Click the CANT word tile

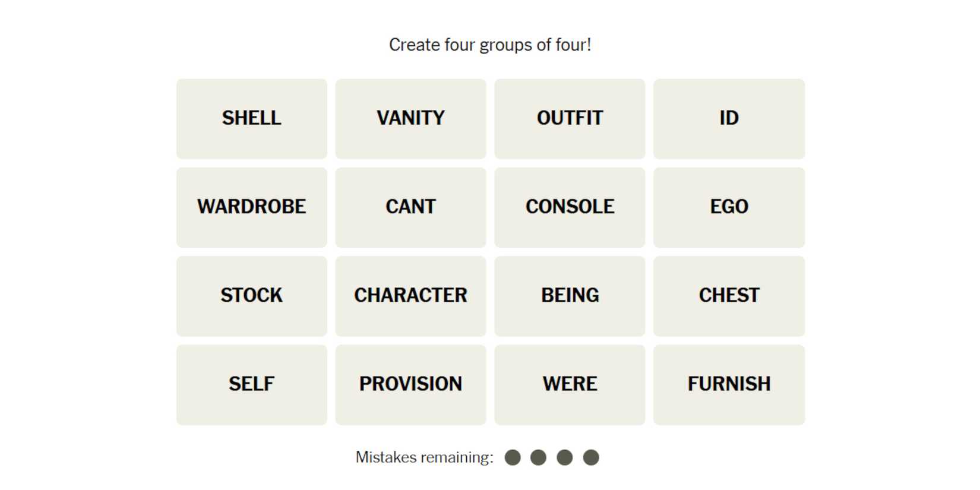click(x=410, y=207)
